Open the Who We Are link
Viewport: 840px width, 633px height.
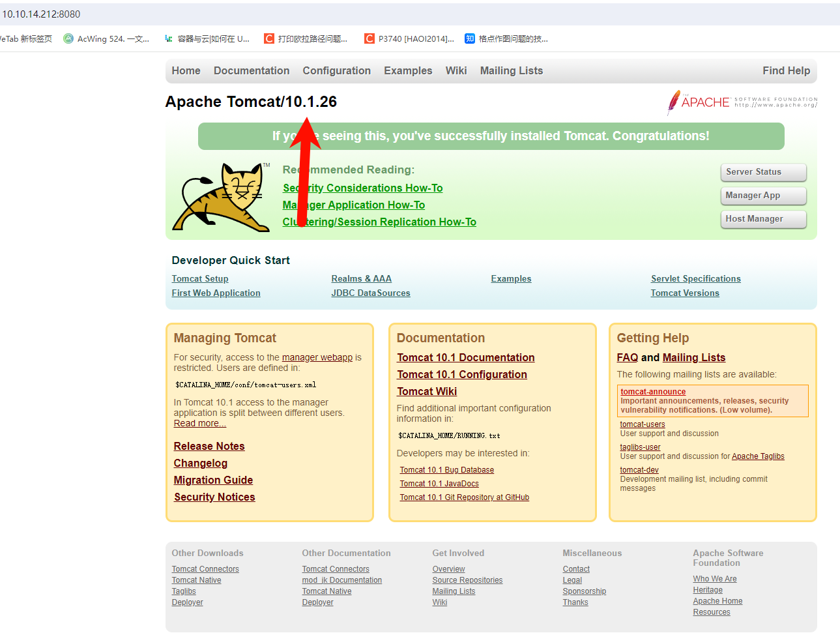coord(715,579)
